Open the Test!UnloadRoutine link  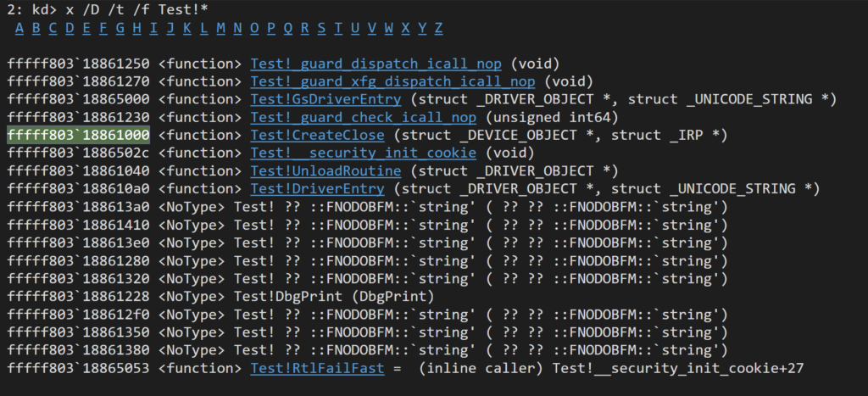326,170
